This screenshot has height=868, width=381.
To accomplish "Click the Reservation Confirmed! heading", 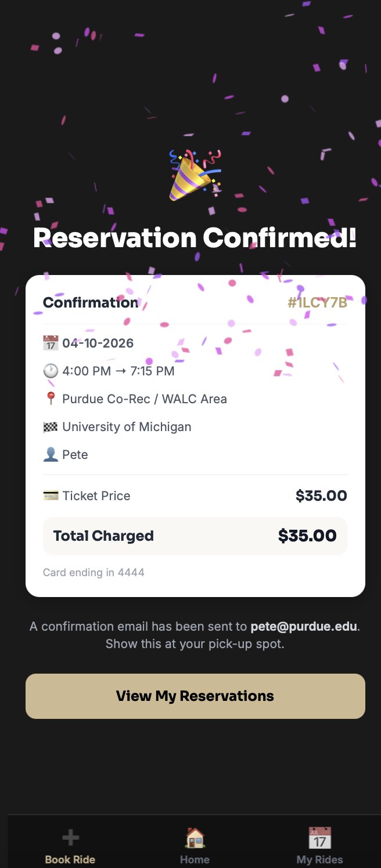I will 195,238.
